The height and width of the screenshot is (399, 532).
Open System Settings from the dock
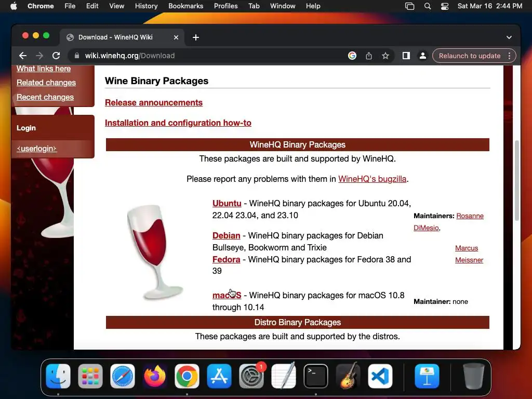point(251,376)
